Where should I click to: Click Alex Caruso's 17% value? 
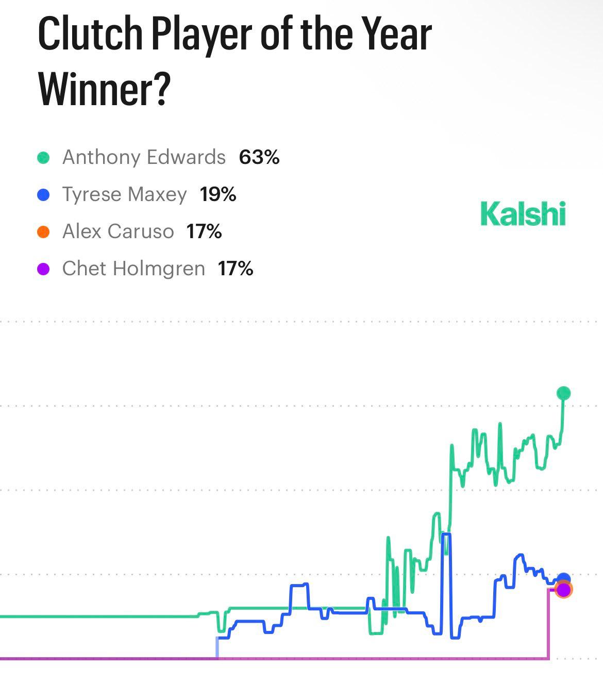204,231
